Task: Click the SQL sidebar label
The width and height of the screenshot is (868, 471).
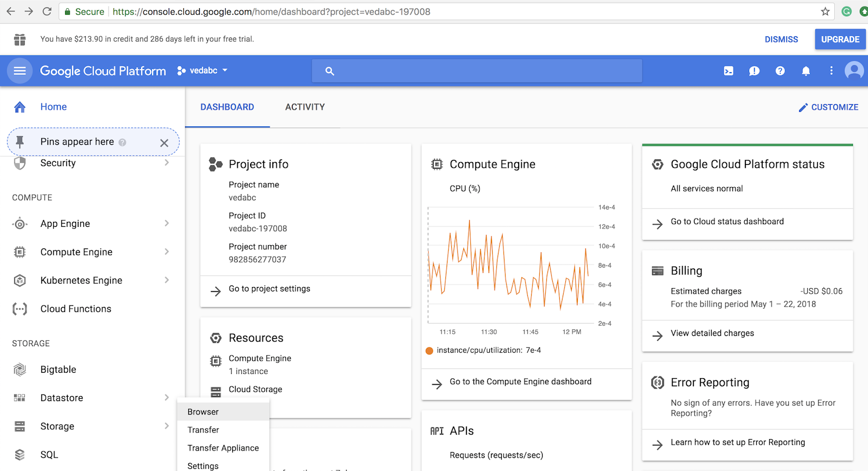Action: [x=49, y=455]
